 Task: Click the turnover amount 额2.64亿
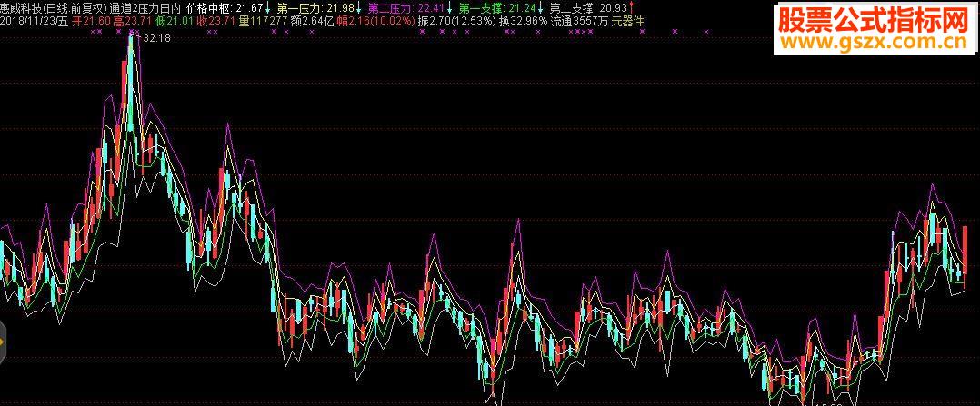click(313, 21)
